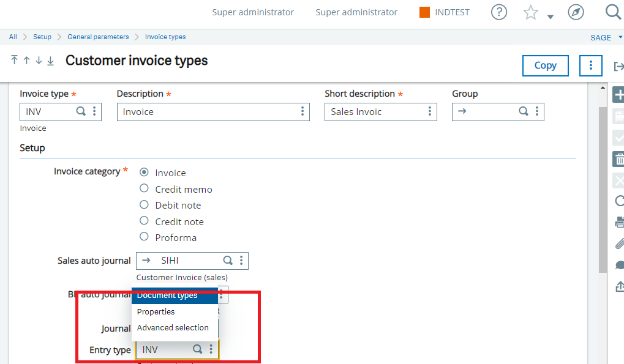Image resolution: width=624 pixels, height=364 pixels.
Task: Click the Customer Invoice (sales) text
Action: (182, 277)
